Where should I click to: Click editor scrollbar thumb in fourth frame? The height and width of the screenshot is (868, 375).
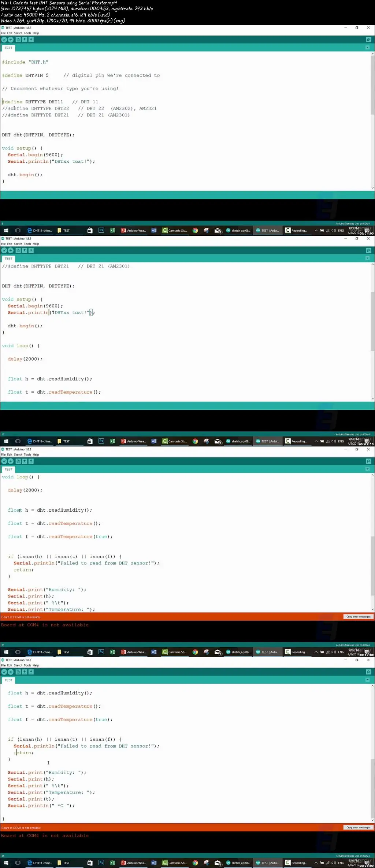coord(372,789)
